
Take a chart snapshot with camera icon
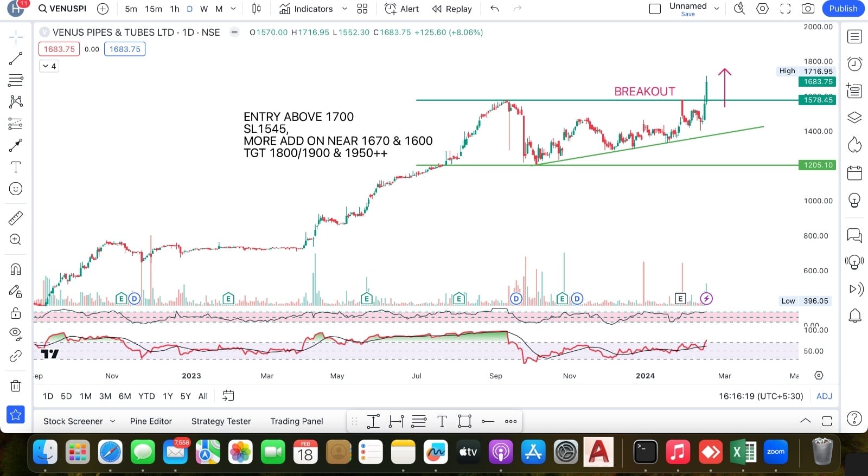pos(808,9)
